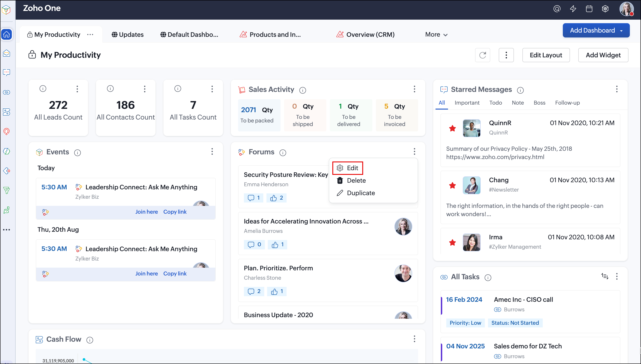
Task: Click the sidebar ellipsis for more apps
Action: [7, 230]
